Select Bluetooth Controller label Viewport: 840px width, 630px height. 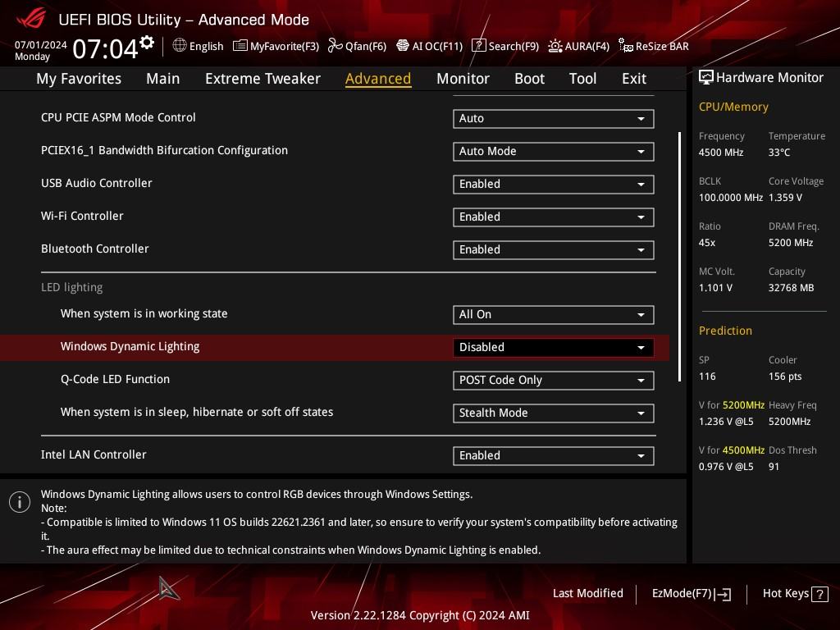pos(95,249)
